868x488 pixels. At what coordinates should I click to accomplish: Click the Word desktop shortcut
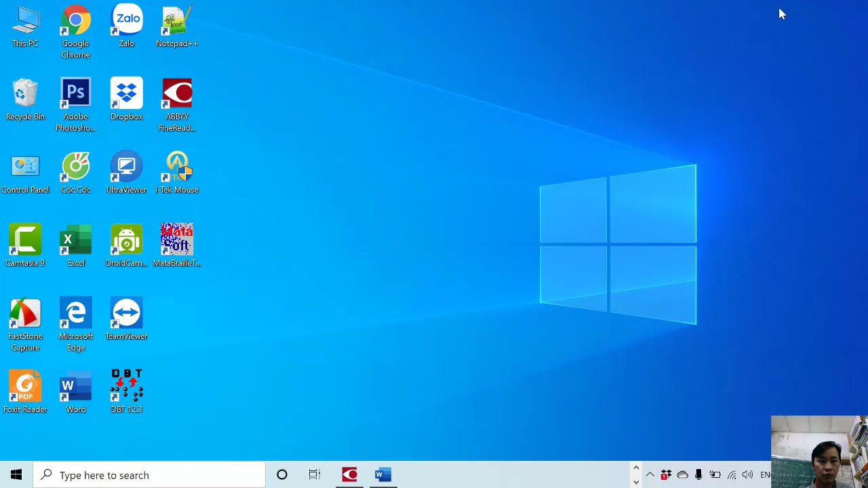click(75, 393)
